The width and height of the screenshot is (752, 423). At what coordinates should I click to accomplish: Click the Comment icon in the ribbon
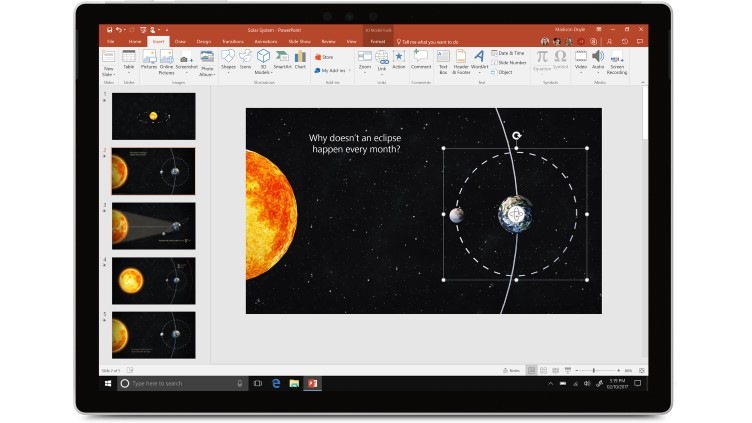pyautogui.click(x=420, y=60)
